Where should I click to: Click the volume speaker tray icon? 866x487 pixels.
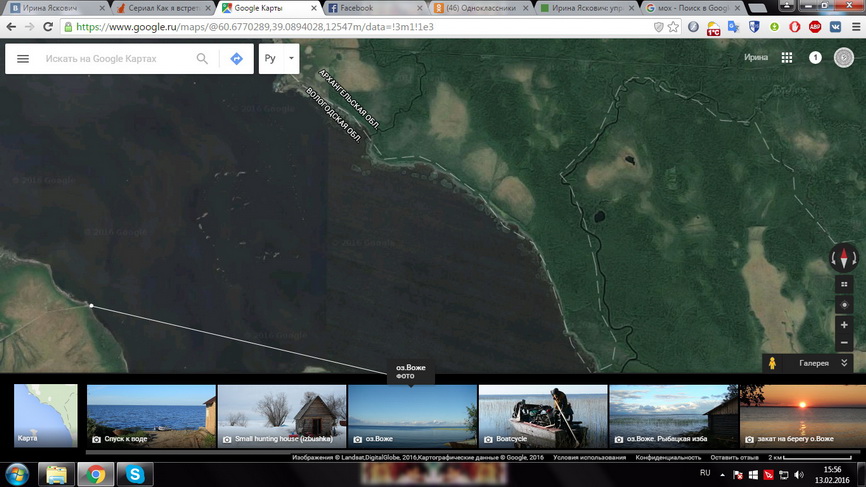[799, 475]
